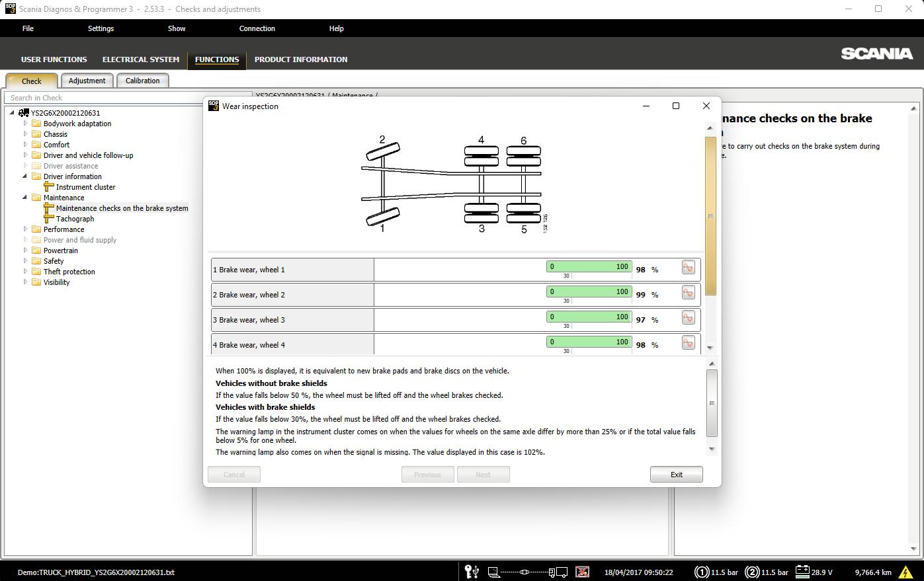Viewport: 924px width, 581px height.
Task: Click the battery voltage icon in status bar
Action: click(802, 572)
